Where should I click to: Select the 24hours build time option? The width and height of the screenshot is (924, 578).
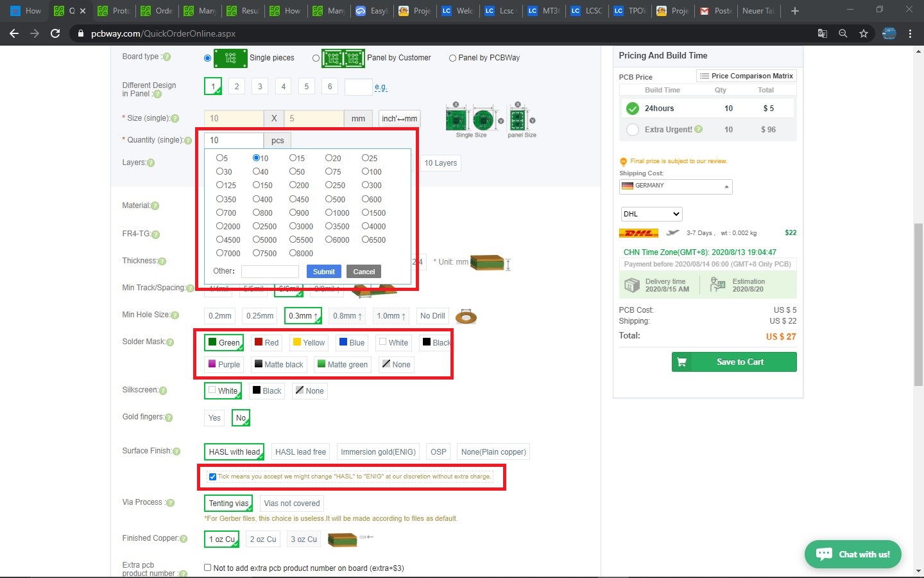click(633, 109)
